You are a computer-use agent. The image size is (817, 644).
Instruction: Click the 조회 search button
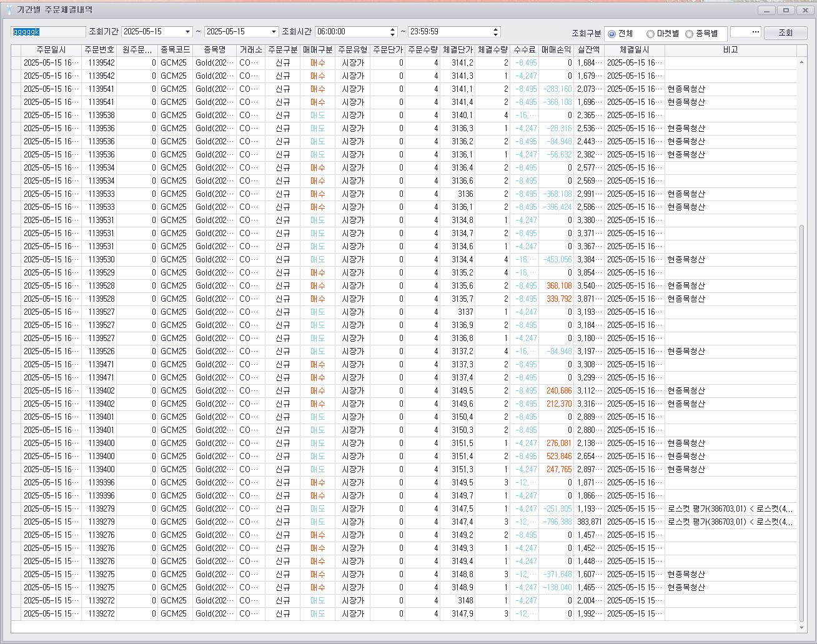[785, 32]
